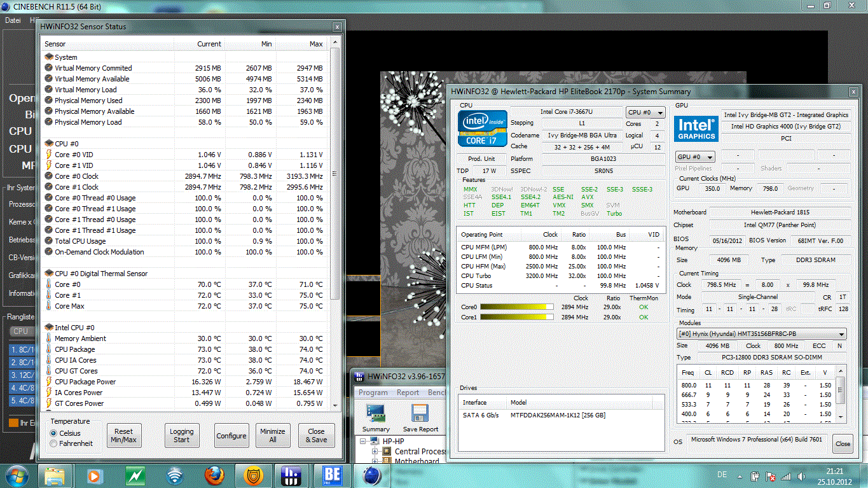Viewport: 868px width, 488px height.
Task: Select the IA Cores Power row
Action: 184,393
